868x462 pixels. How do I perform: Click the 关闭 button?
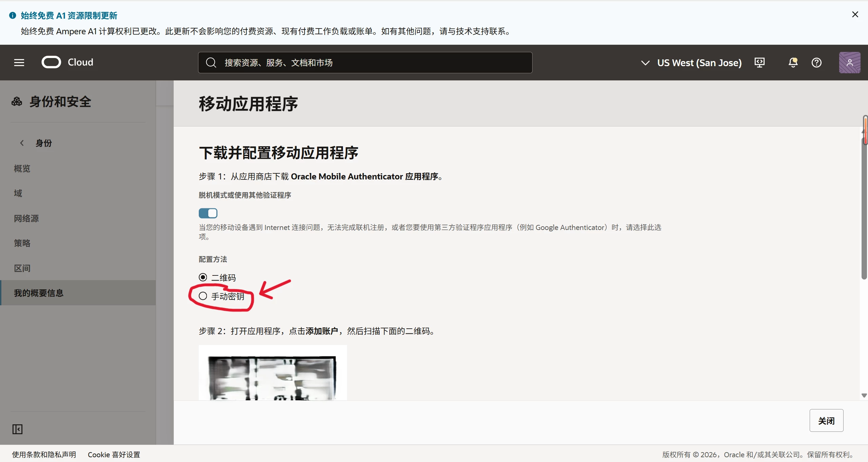[826, 421]
